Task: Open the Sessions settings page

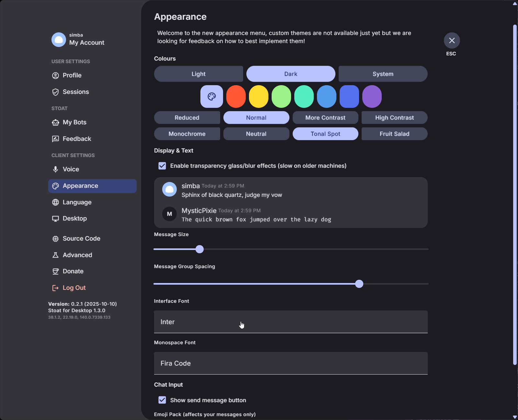Action: click(x=92, y=92)
